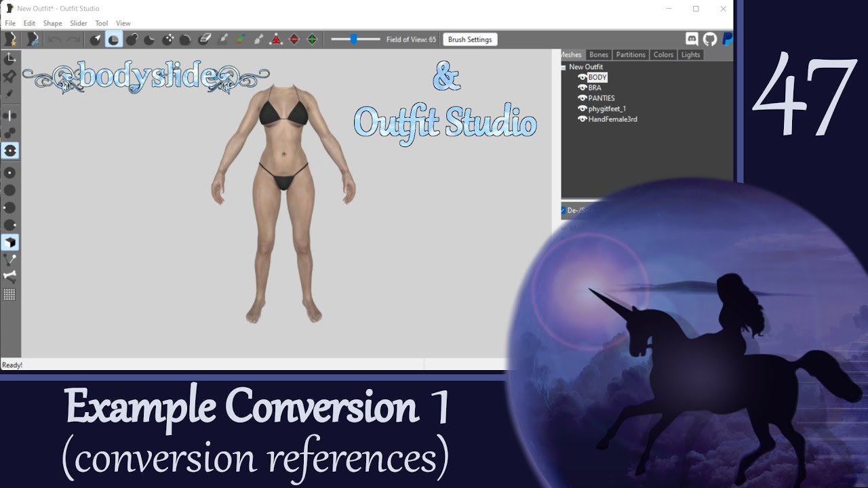Hide the BRA mesh via eye icon
The height and width of the screenshot is (488, 868).
[582, 87]
